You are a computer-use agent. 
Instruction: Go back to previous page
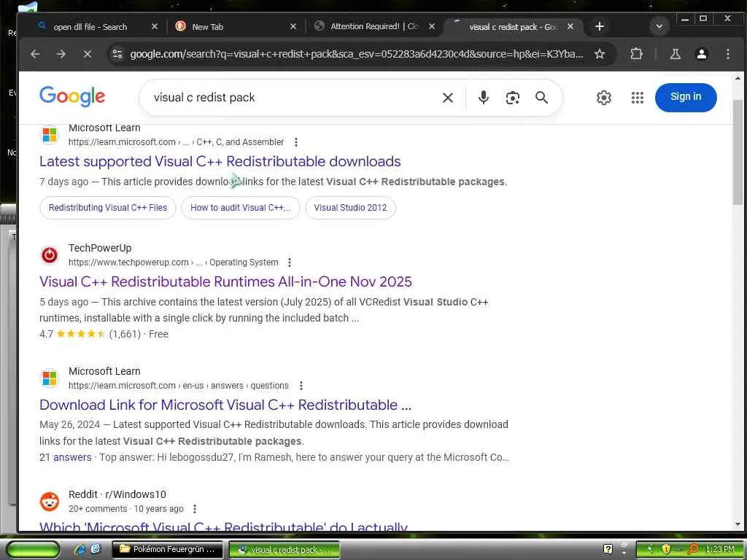coord(35,54)
